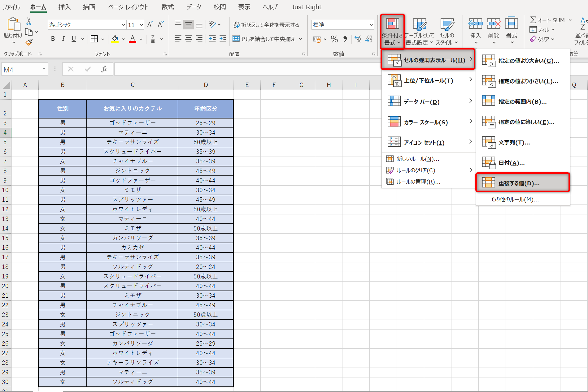Choose 文字列(T)... rule option
The image size is (588, 392).
[x=523, y=142]
